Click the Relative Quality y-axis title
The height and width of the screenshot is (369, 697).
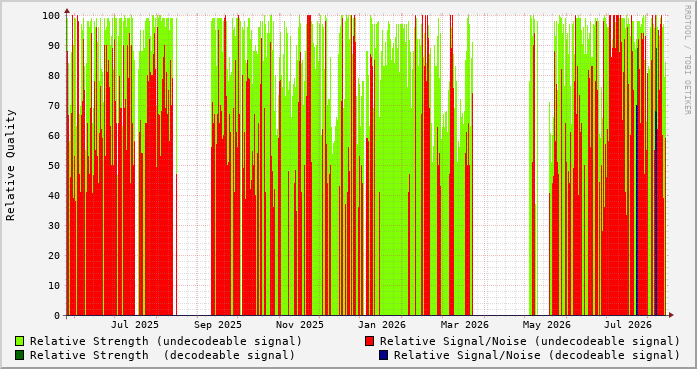[11, 165]
